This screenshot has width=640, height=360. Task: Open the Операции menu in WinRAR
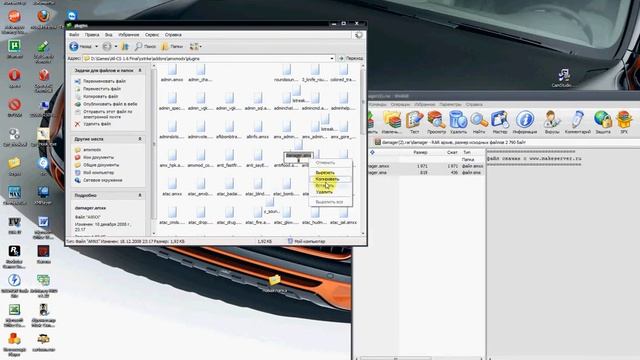[x=400, y=105]
